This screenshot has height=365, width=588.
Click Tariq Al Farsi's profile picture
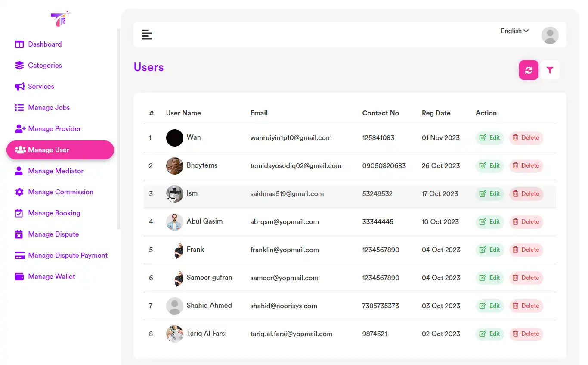pos(174,334)
